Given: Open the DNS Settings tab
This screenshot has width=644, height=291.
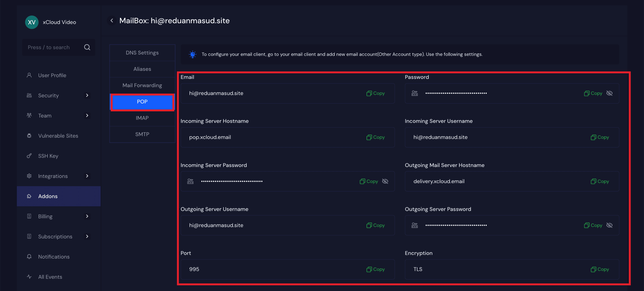Looking at the screenshot, I should pyautogui.click(x=142, y=52).
